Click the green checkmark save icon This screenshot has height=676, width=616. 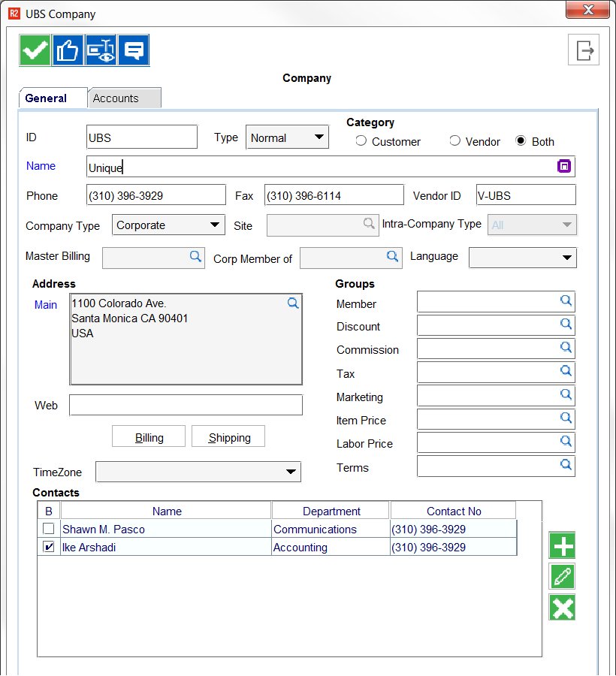[35, 50]
